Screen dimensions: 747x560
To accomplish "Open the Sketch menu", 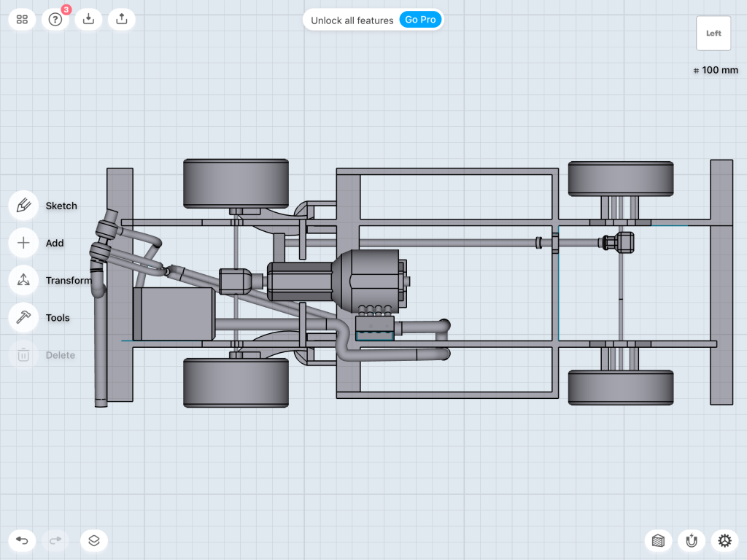I will click(23, 206).
